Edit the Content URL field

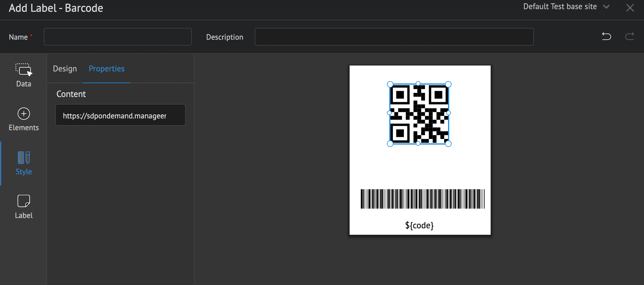[120, 115]
